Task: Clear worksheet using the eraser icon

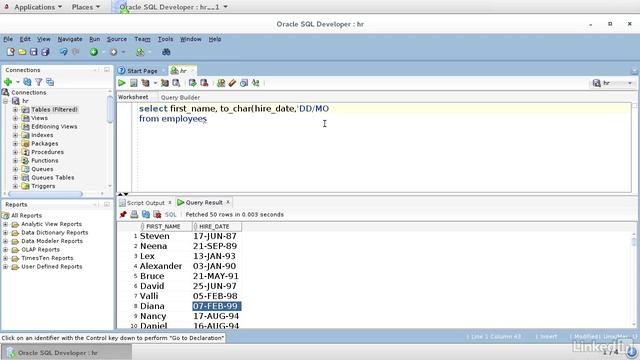Action: (x=232, y=83)
